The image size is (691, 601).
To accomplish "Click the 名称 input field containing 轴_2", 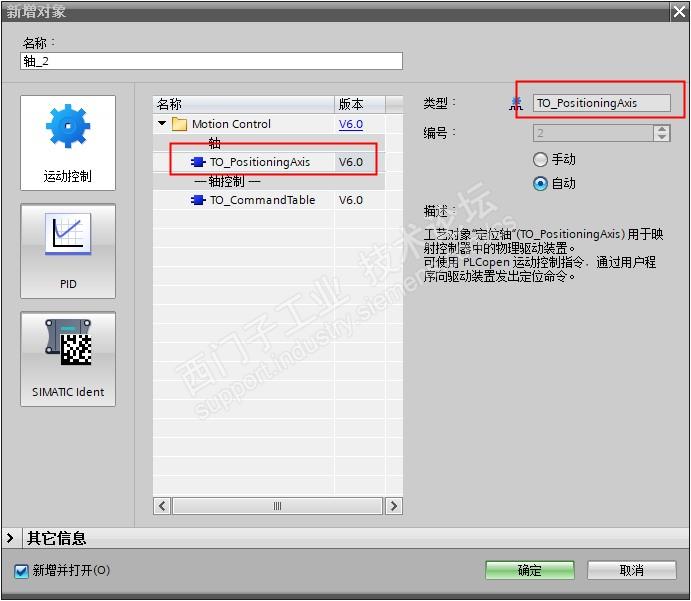I will pos(211,61).
